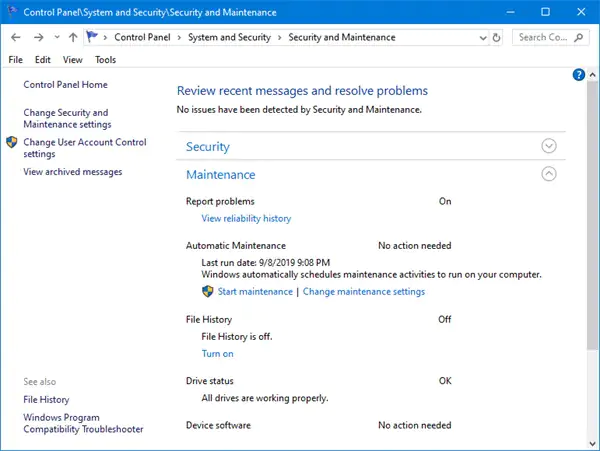Click the vertical scrollbar thumb
The image size is (600, 451).
coord(592,215)
